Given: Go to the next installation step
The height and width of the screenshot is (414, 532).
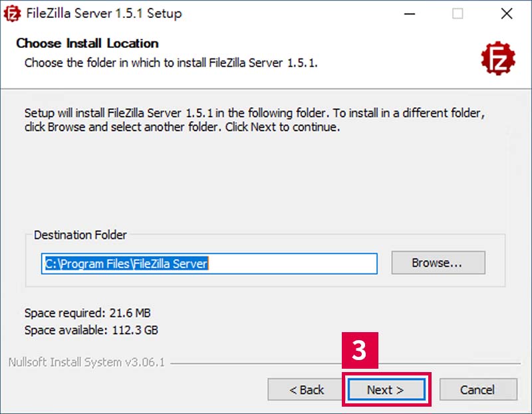Looking at the screenshot, I should click(x=386, y=389).
